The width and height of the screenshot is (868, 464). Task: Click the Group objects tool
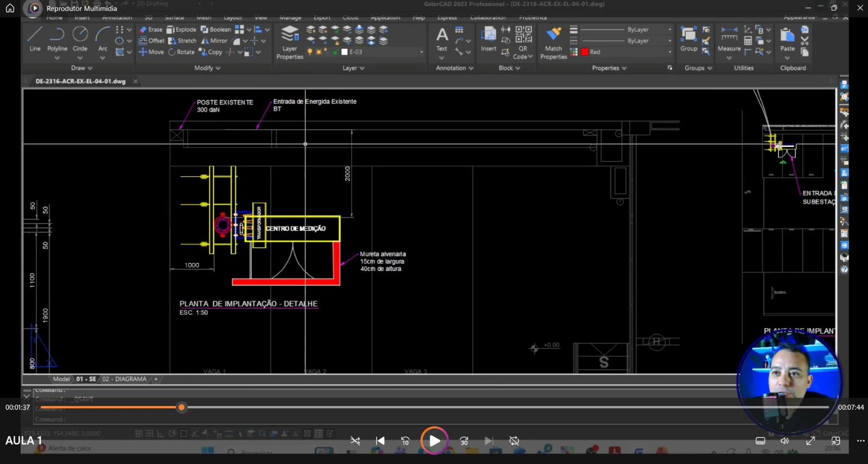pos(689,39)
